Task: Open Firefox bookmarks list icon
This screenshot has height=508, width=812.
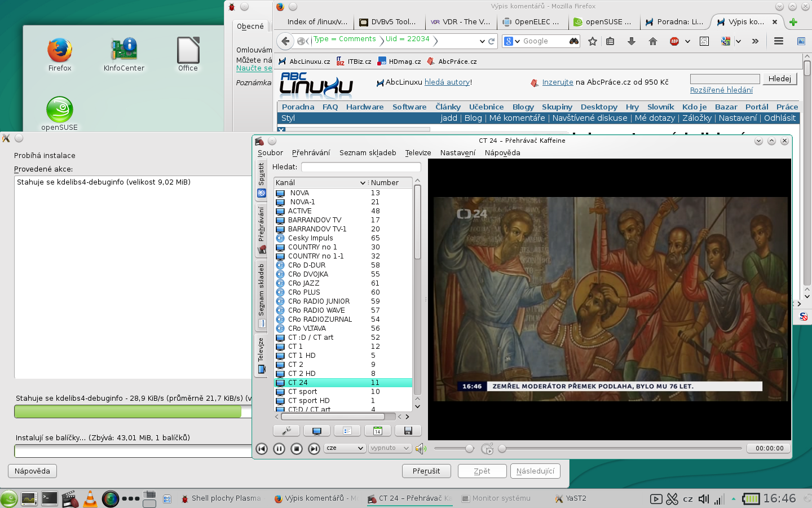Action: [x=610, y=41]
